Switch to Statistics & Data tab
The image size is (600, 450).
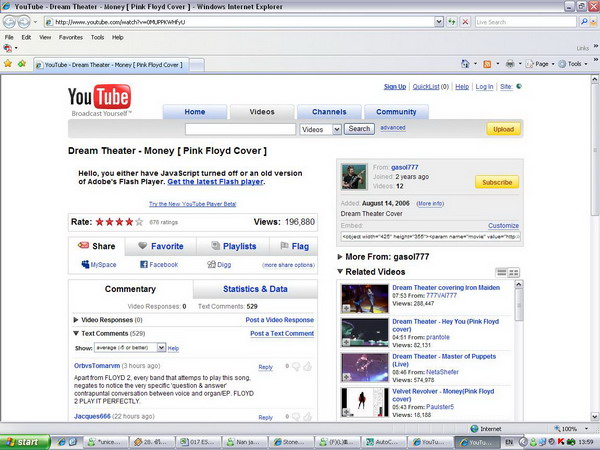click(x=255, y=289)
